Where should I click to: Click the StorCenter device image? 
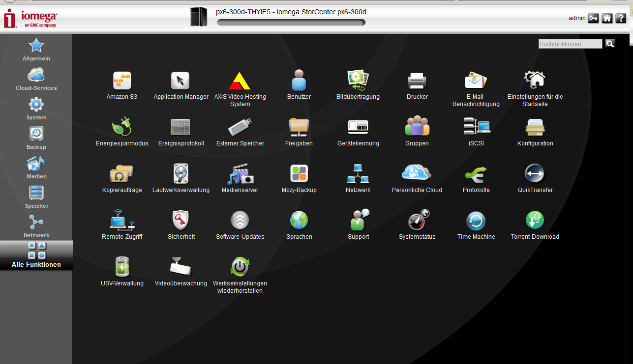tap(199, 17)
